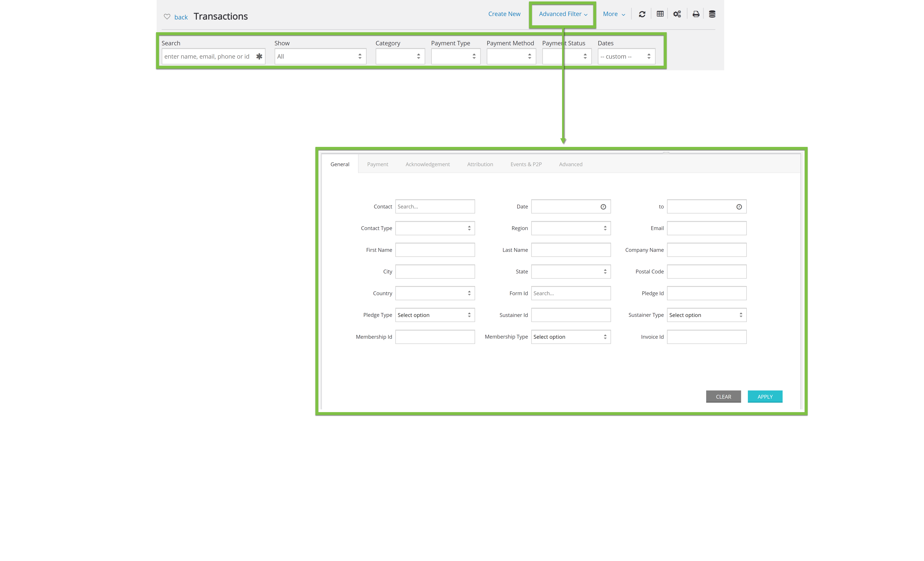
Task: Click the Invoice Id input field
Action: point(707,337)
